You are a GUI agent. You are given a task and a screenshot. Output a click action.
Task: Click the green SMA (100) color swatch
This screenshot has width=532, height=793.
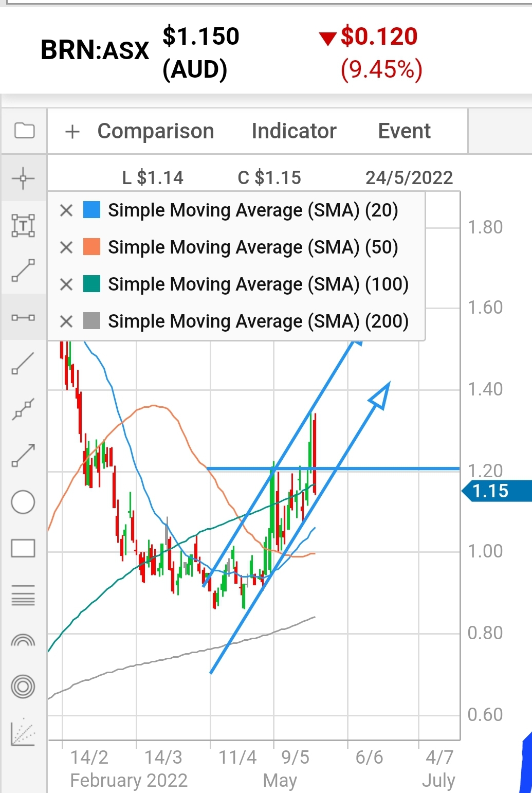tap(91, 284)
